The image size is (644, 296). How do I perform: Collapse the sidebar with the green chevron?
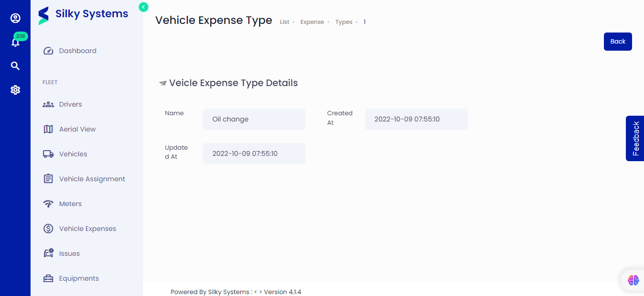click(143, 7)
